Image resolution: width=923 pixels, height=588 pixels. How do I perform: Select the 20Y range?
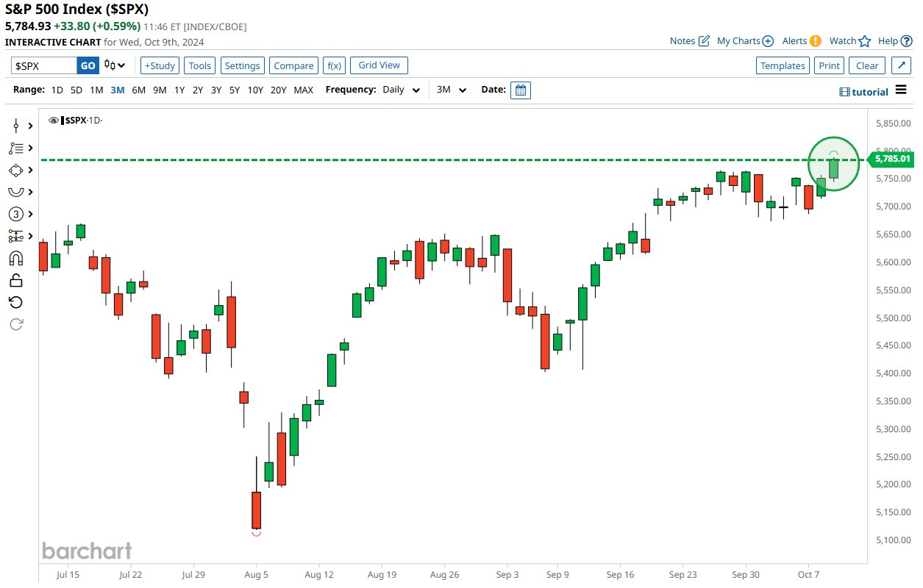[279, 90]
